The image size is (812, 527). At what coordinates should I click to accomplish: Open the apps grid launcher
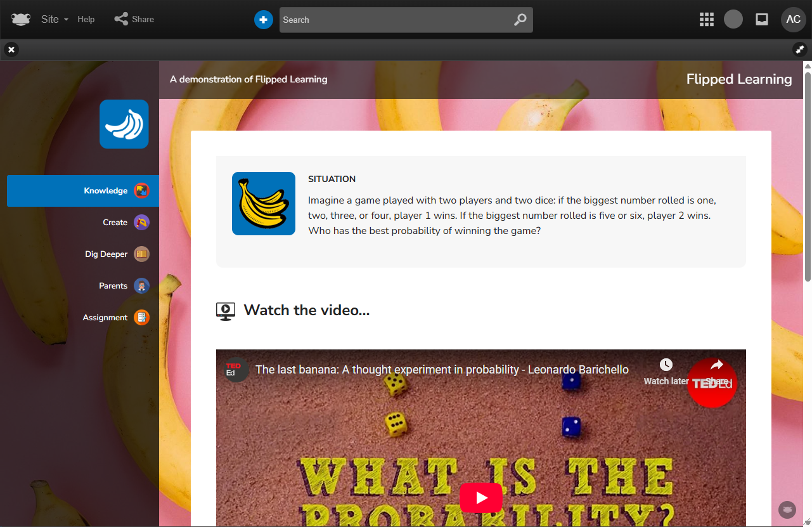point(706,19)
